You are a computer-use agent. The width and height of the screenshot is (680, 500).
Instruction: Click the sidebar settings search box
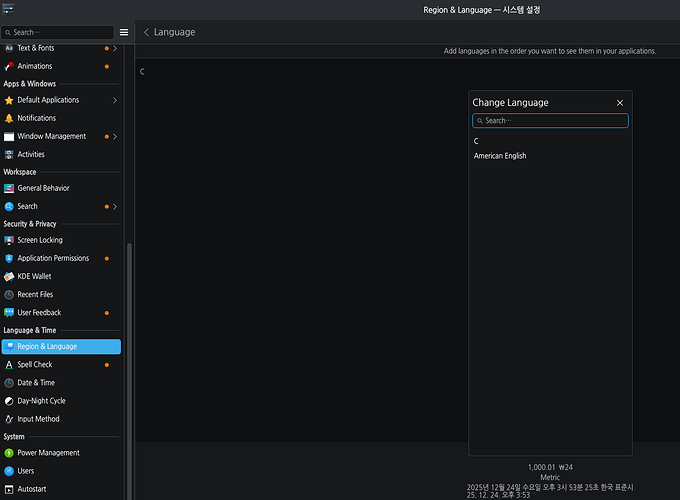click(x=58, y=32)
